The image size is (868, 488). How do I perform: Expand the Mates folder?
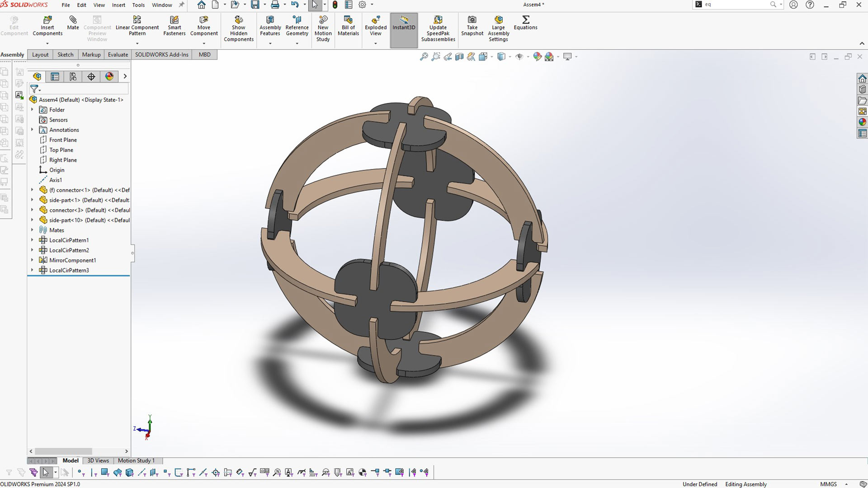pyautogui.click(x=32, y=230)
